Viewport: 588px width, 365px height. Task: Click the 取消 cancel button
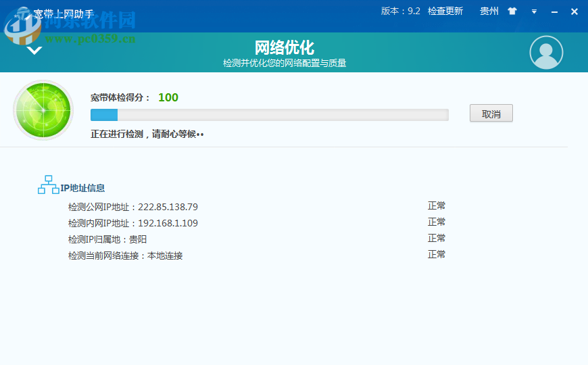[x=491, y=114]
